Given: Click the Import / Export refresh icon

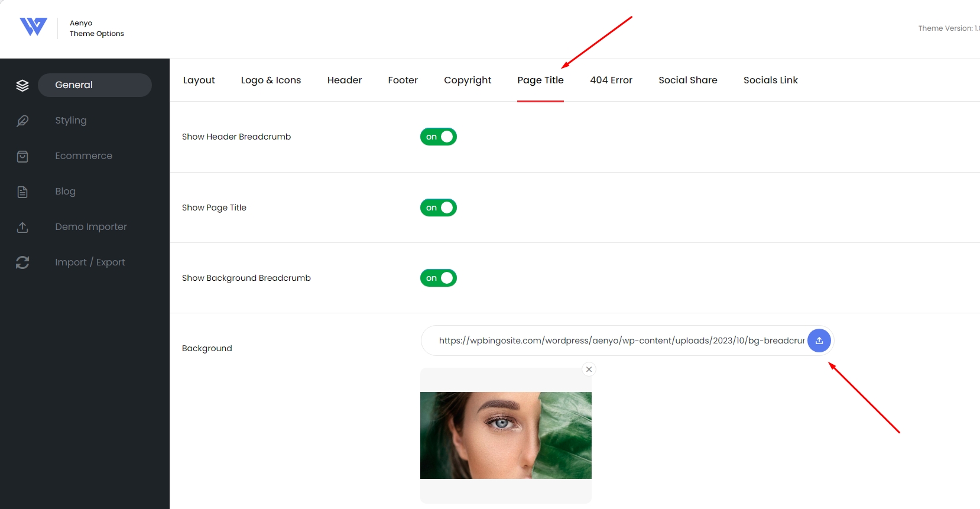Looking at the screenshot, I should [x=22, y=262].
